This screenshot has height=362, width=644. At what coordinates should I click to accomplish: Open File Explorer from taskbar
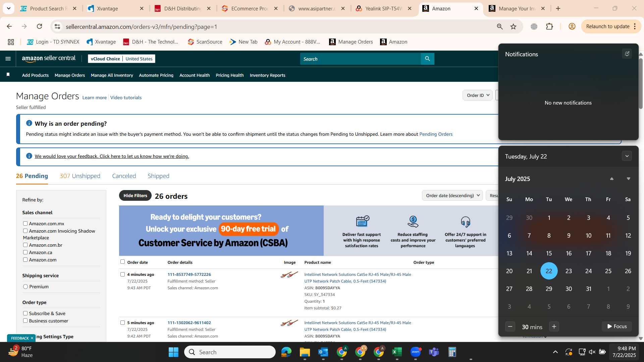(x=305, y=352)
